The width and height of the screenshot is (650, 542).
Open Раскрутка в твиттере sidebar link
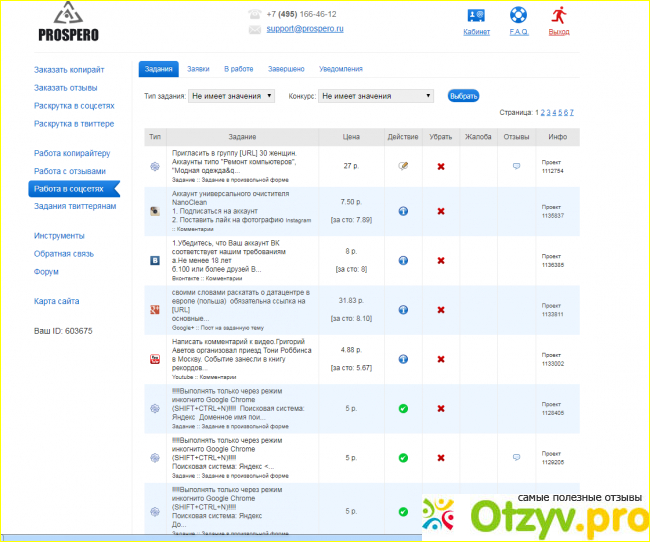(74, 124)
